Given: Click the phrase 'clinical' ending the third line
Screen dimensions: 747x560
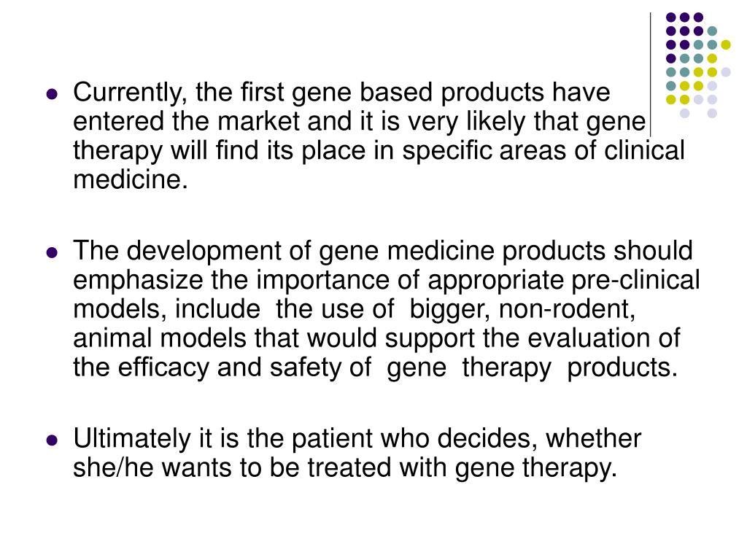Looking at the screenshot, I should 644,150.
